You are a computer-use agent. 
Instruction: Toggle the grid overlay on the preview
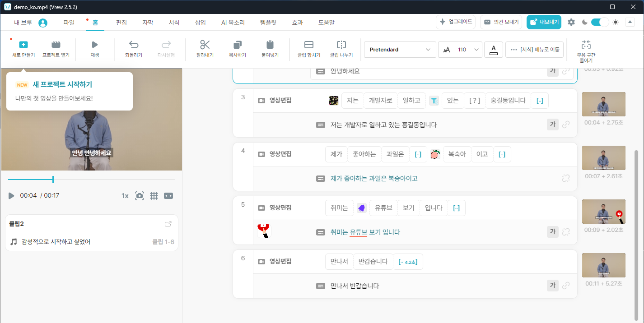[x=154, y=196]
